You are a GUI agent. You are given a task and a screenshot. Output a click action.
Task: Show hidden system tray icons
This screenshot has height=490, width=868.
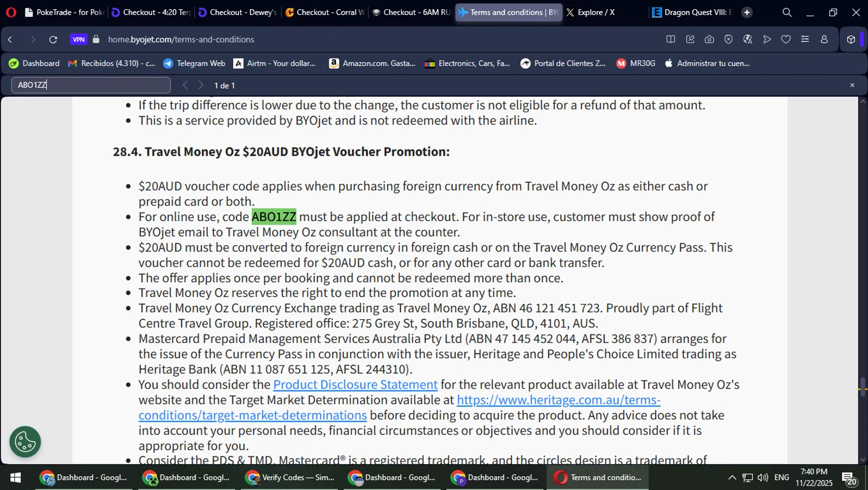pyautogui.click(x=732, y=477)
